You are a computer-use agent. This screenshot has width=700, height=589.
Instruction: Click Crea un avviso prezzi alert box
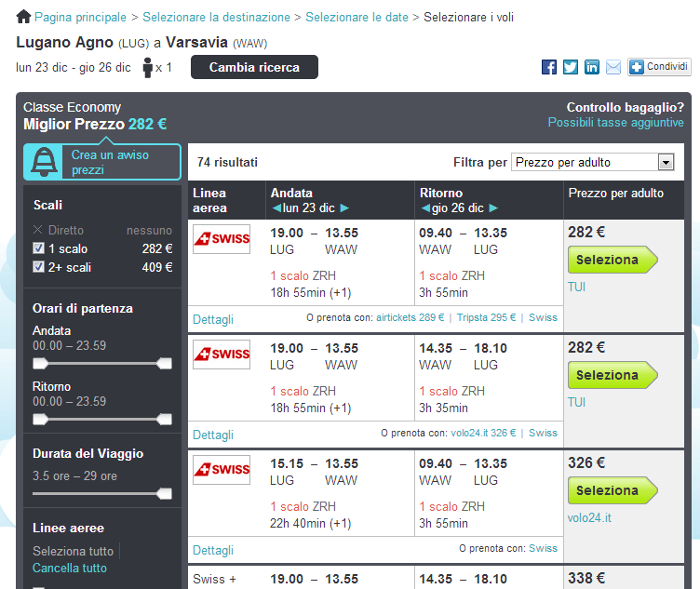click(102, 162)
